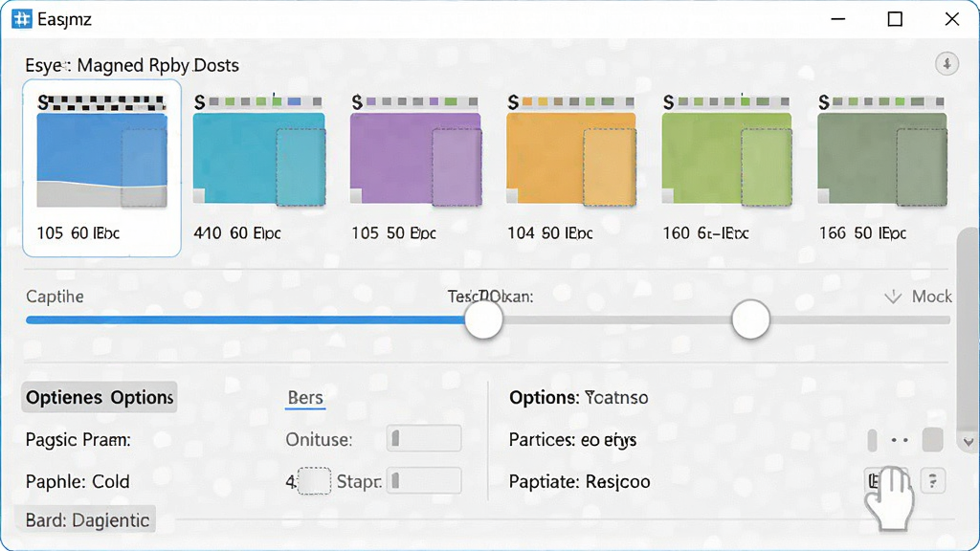Click the "Esye: Magned Rpby Dosts" heading

(132, 65)
